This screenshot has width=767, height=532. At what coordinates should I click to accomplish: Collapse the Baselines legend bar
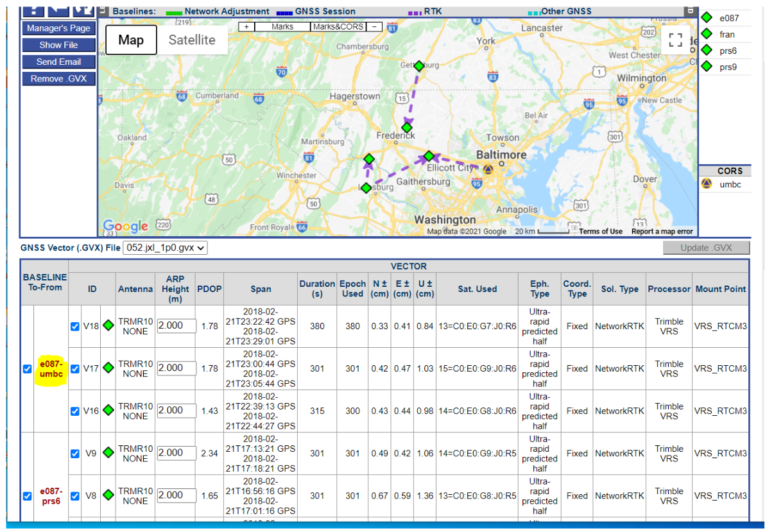click(103, 11)
